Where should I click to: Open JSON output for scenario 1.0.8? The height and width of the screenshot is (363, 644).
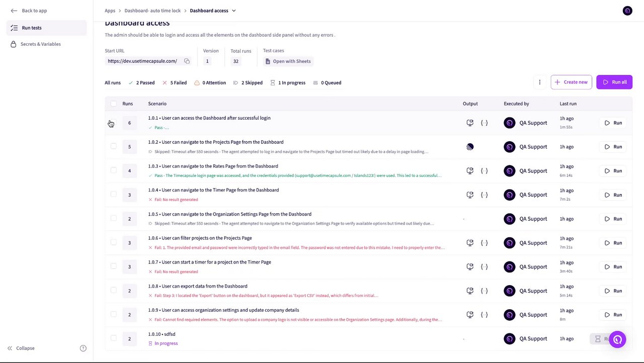tap(484, 291)
